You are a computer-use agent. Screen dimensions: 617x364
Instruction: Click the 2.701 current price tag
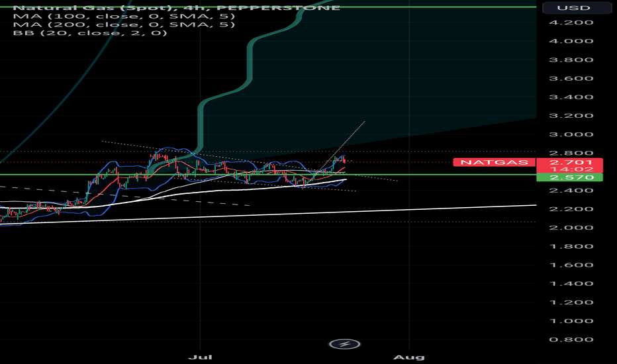click(571, 162)
